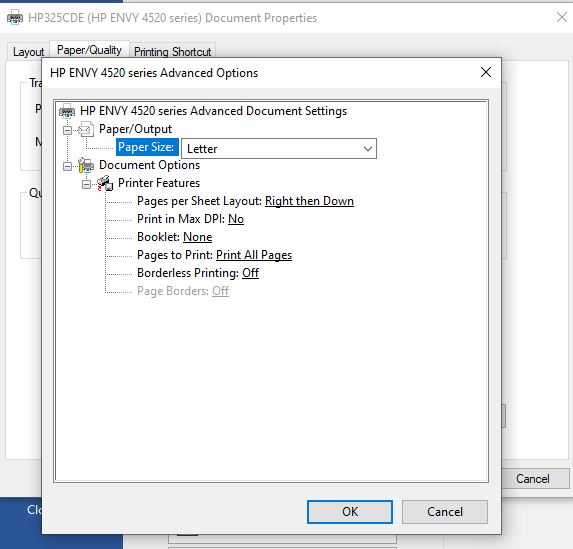Click the printer icon in Document Properties title bar
The height and width of the screenshot is (549, 573).
tap(15, 18)
